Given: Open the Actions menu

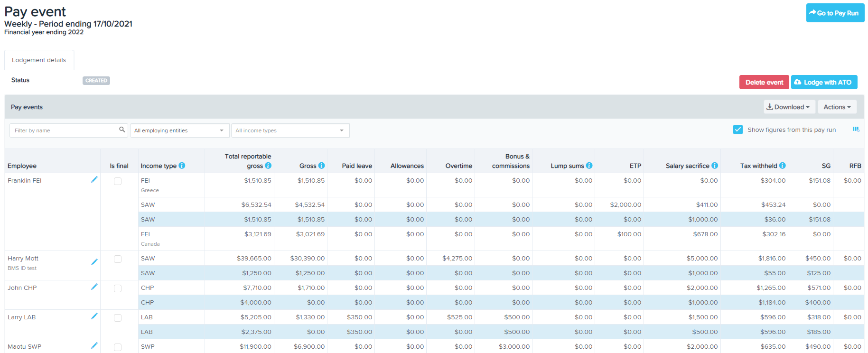Looking at the screenshot, I should (x=837, y=107).
